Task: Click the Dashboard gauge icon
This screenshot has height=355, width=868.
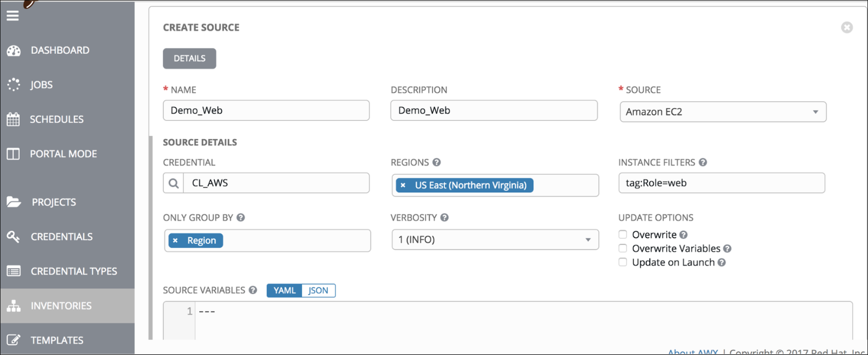Action: [x=14, y=50]
